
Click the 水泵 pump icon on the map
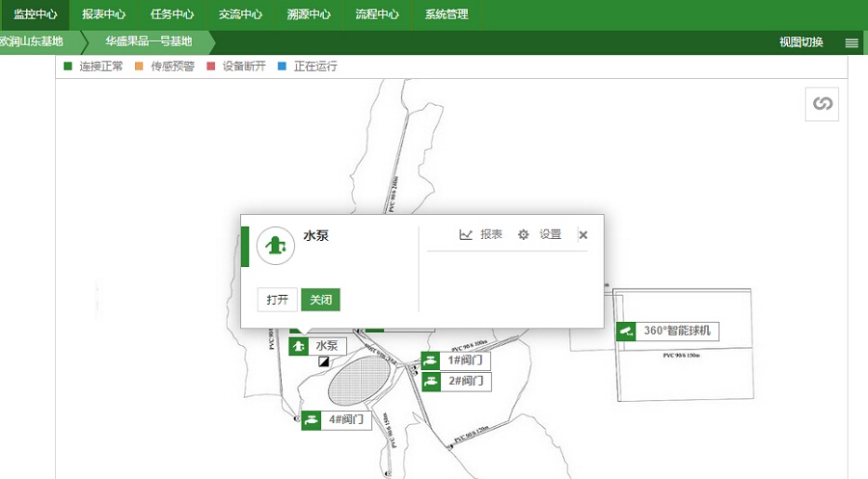pyautogui.click(x=299, y=346)
